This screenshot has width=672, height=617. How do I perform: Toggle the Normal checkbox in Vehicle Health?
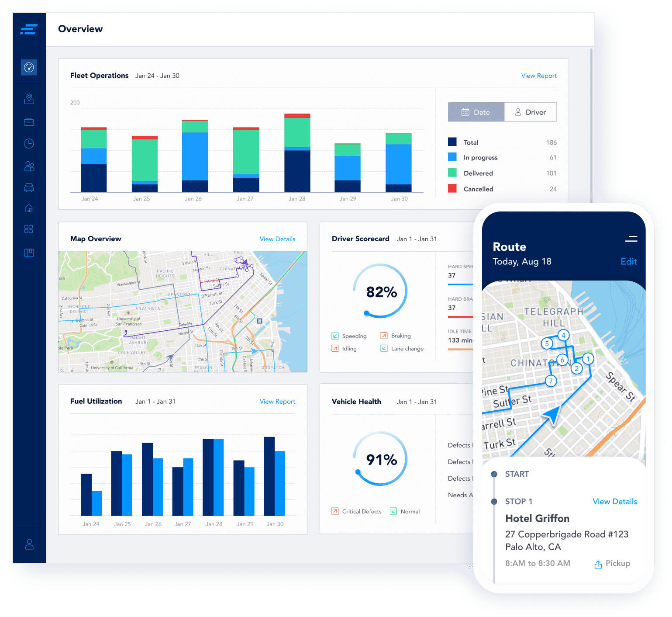coord(393,511)
